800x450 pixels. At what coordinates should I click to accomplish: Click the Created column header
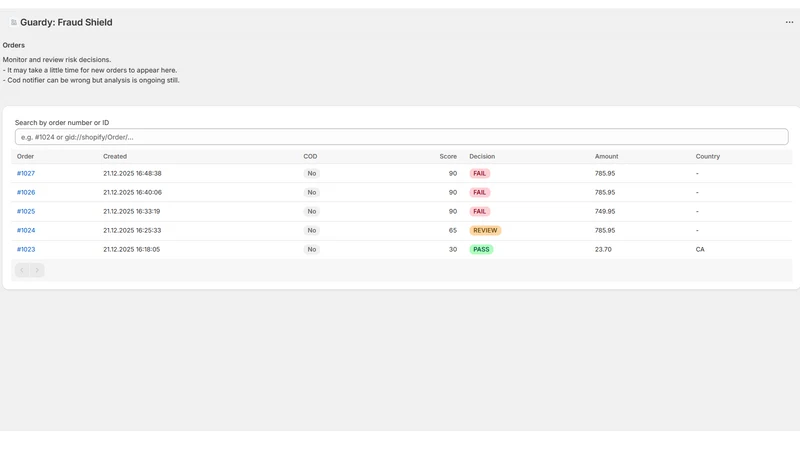pyautogui.click(x=115, y=156)
